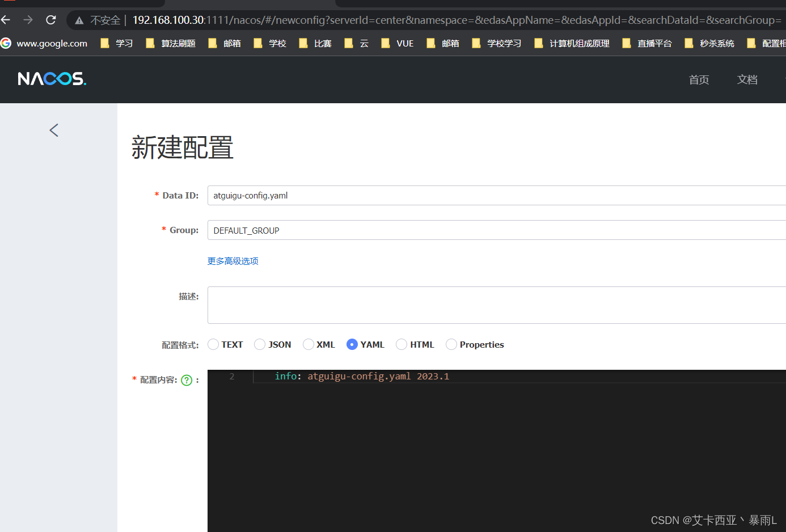Open the 计算机组成原理 bookmark folder

click(572, 43)
